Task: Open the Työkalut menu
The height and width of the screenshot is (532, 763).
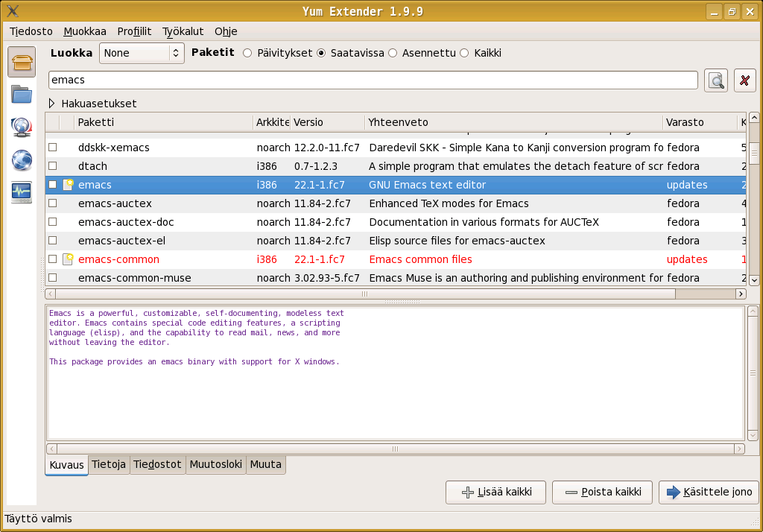Action: (183, 31)
